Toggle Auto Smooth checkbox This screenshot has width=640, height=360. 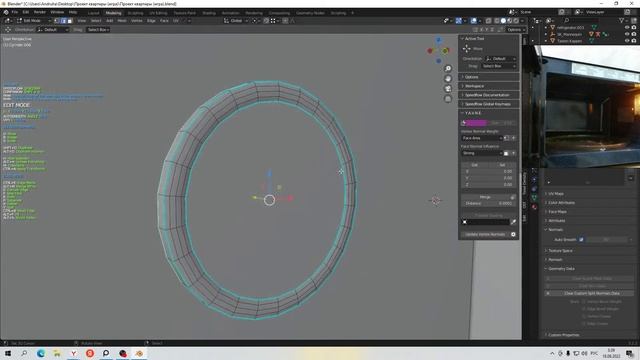click(581, 240)
